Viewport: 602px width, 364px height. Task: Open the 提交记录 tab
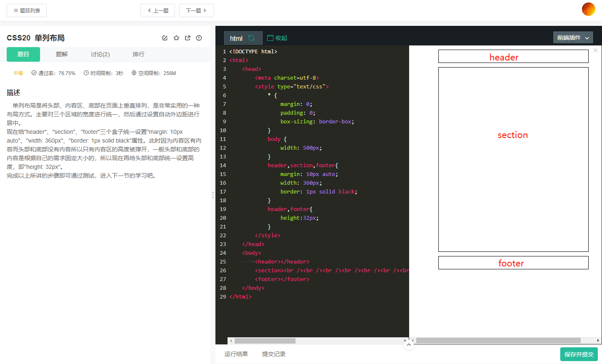click(274, 354)
